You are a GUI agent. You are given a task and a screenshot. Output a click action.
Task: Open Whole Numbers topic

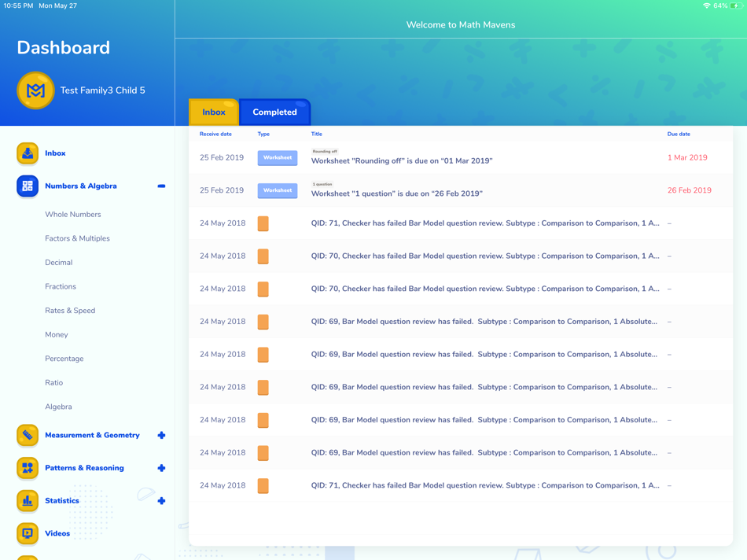[x=73, y=215]
